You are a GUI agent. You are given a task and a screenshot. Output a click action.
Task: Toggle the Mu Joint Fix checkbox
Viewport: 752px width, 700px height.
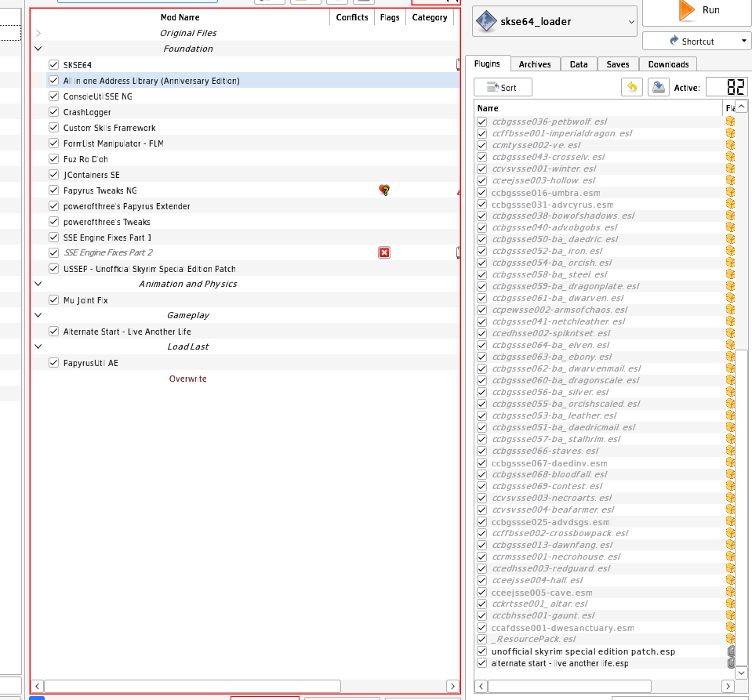coord(53,300)
